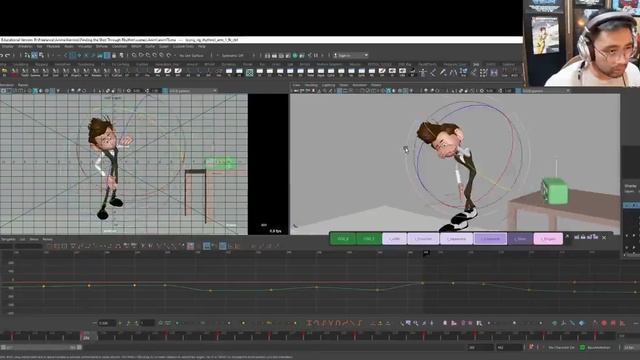Click the blue H-shaped shelf icon

point(494,73)
